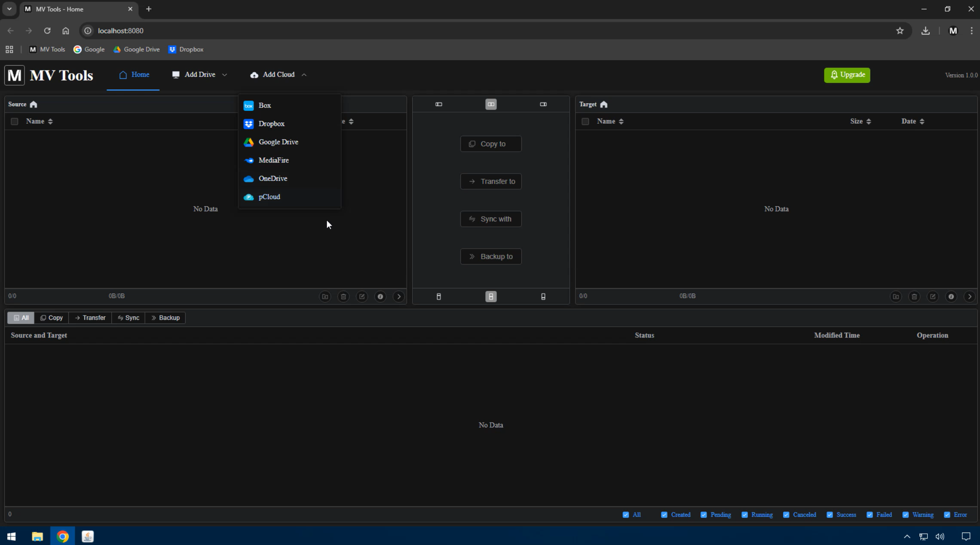The image size is (980, 545).
Task: Show file info via the Target panel info icon
Action: click(951, 297)
